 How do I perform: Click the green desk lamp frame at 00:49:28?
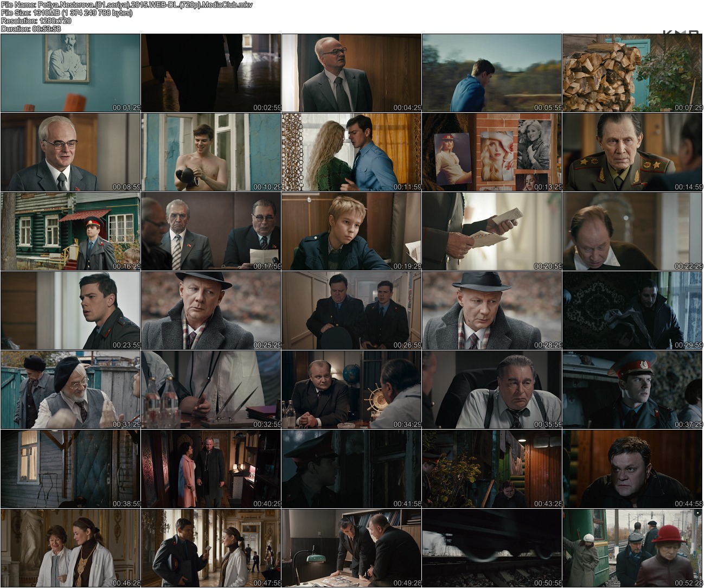click(351, 548)
